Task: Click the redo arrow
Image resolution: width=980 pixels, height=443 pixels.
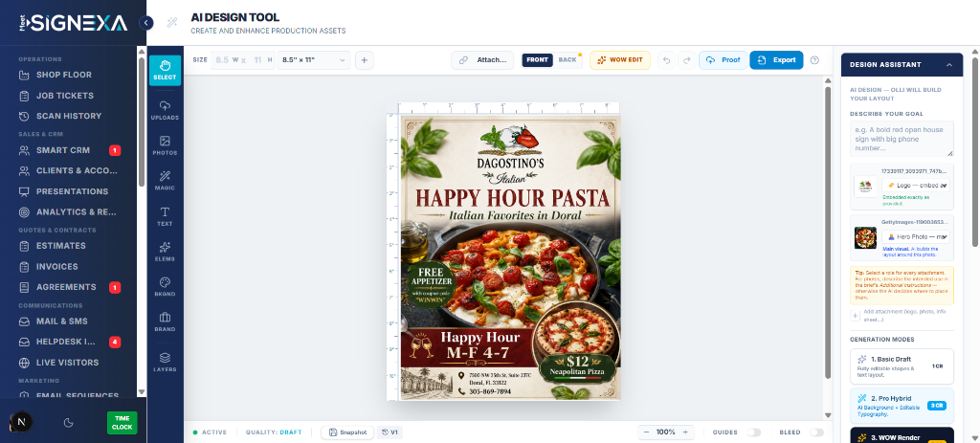Action: 687,60
